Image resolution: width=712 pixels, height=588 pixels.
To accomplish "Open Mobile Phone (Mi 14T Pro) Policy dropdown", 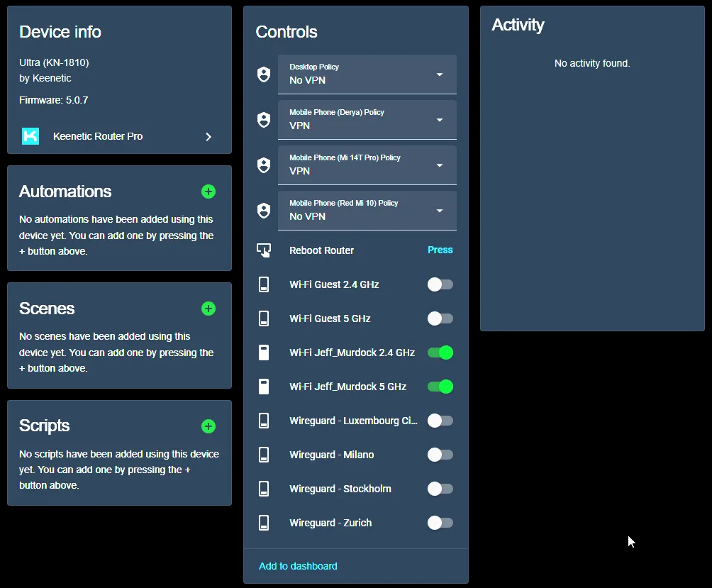I will tap(367, 165).
